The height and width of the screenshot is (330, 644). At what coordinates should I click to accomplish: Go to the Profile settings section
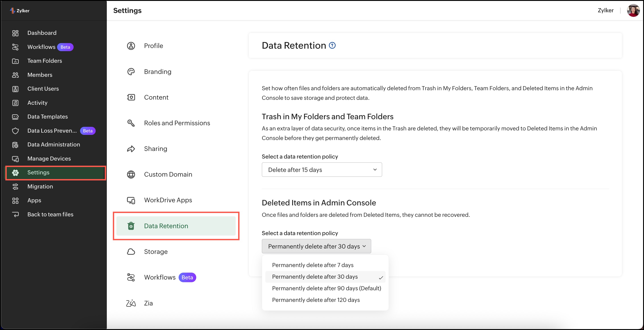point(153,46)
